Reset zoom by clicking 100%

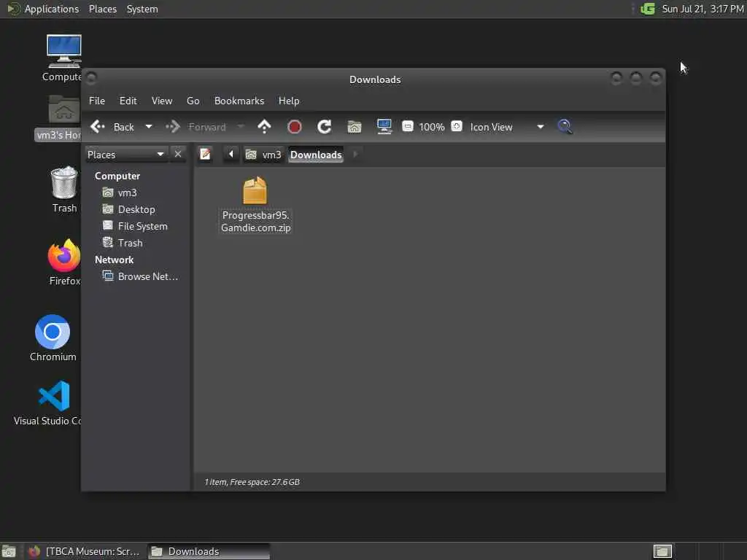(x=432, y=127)
